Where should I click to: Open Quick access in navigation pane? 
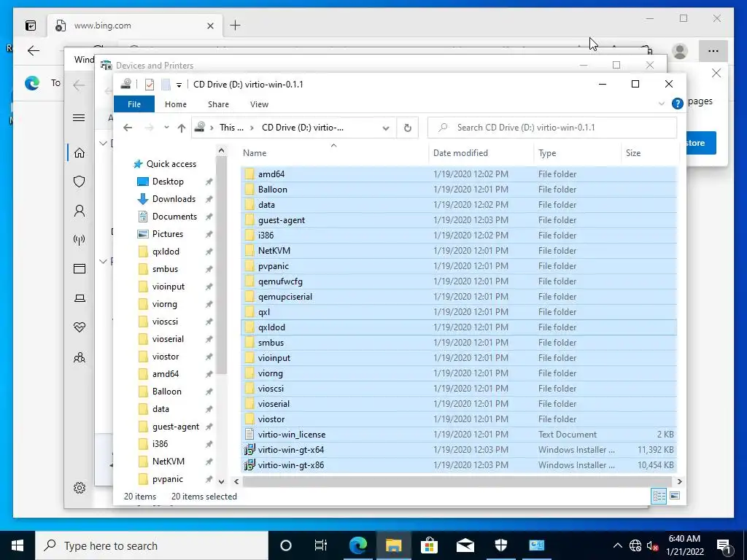click(165, 164)
